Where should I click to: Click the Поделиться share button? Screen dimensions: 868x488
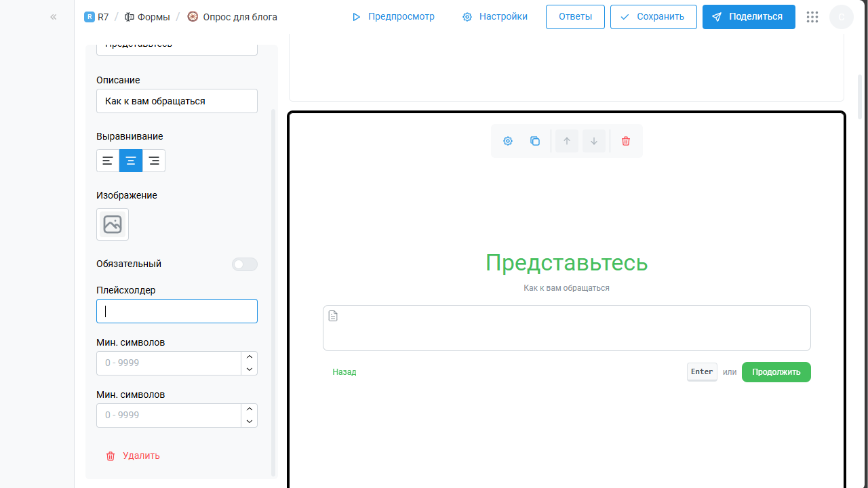click(x=749, y=17)
